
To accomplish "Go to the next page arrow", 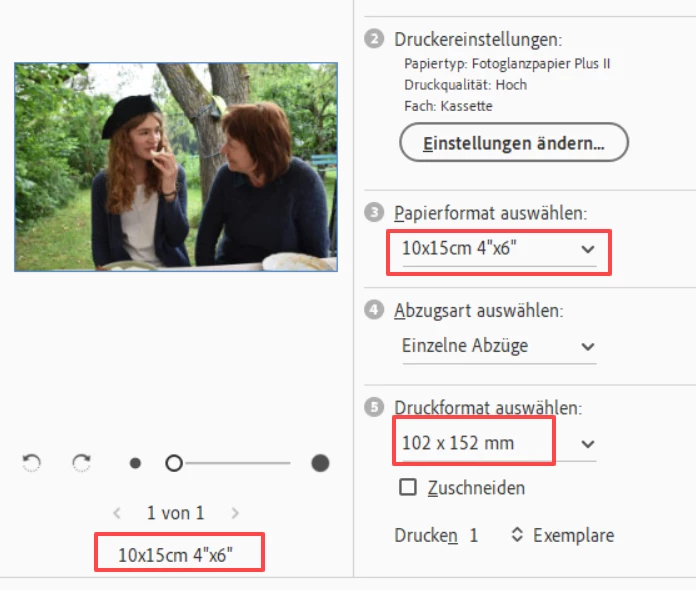I will pyautogui.click(x=235, y=513).
